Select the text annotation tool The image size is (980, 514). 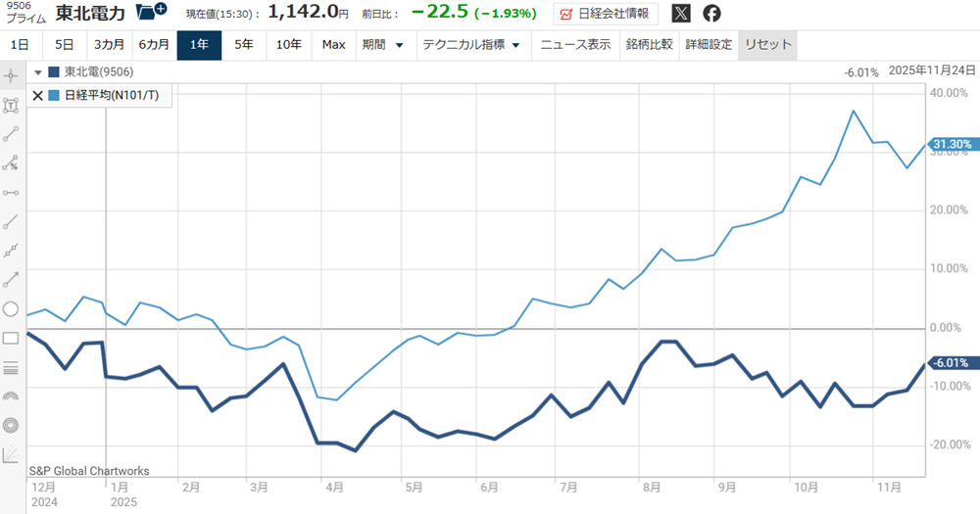point(12,105)
